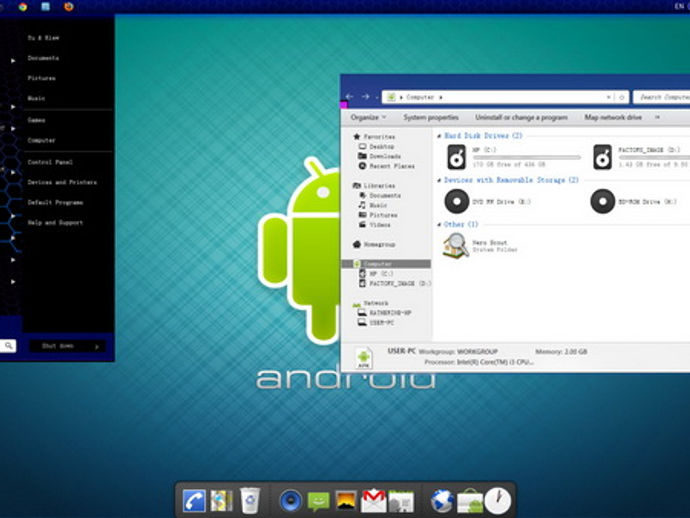
Task: Open the Recycle Bin in the dock
Action: click(x=250, y=500)
